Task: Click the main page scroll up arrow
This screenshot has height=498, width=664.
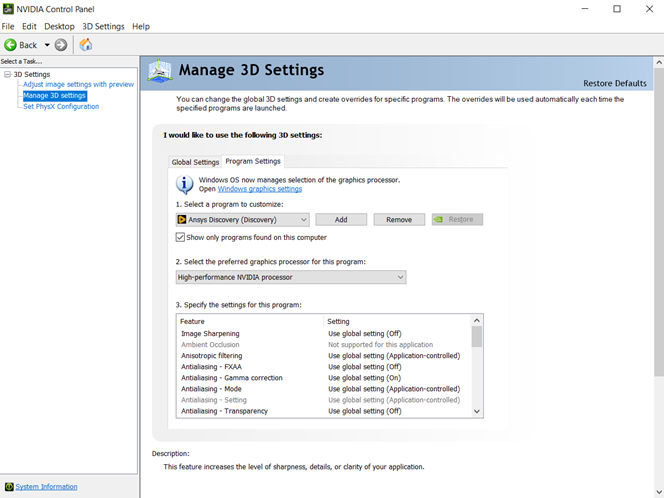Action: (x=659, y=62)
